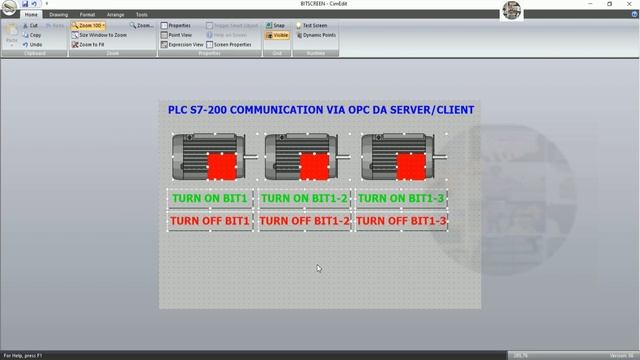Select the PLC S7-200 COMMUNICATION title text
Image resolution: width=640 pixels, height=360 pixels.
click(x=321, y=110)
